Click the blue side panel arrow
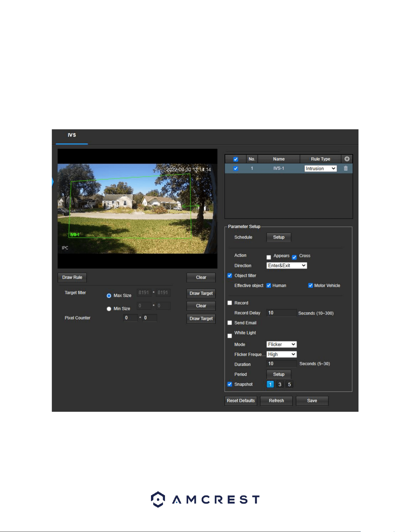Image resolution: width=411 pixels, height=532 pixels. [53, 182]
